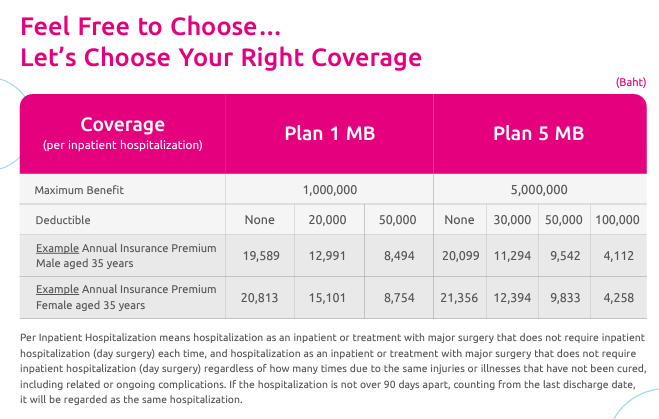Click the underlined "Example" in the Male row
Image resolution: width=659 pixels, height=419 pixels.
[x=56, y=248]
